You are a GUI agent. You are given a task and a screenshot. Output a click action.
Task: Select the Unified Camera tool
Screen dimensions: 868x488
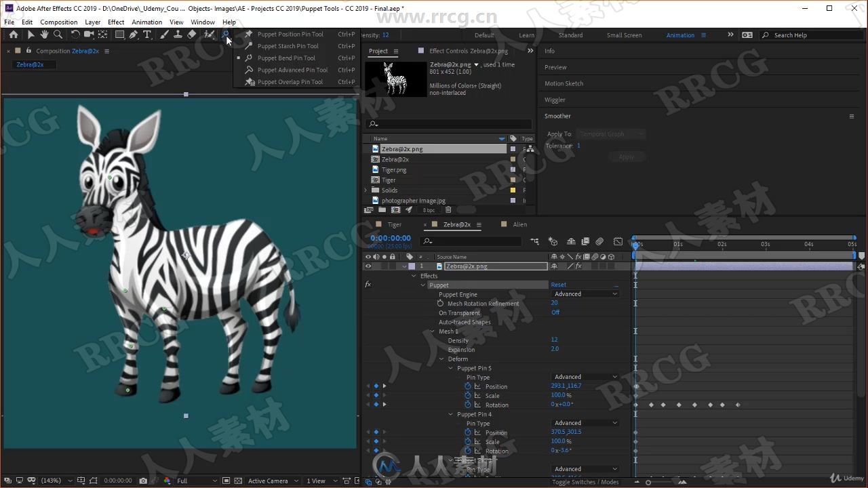click(x=89, y=35)
